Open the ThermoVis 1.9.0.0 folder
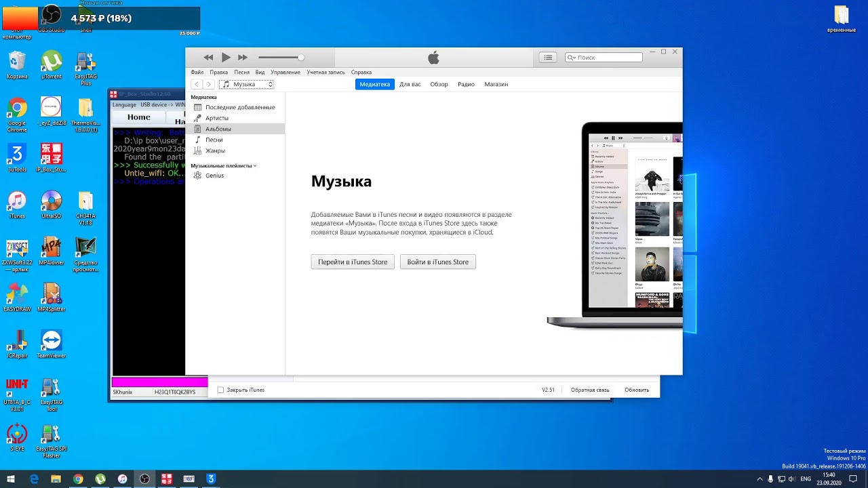Image resolution: width=868 pixels, height=488 pixels. 85,115
